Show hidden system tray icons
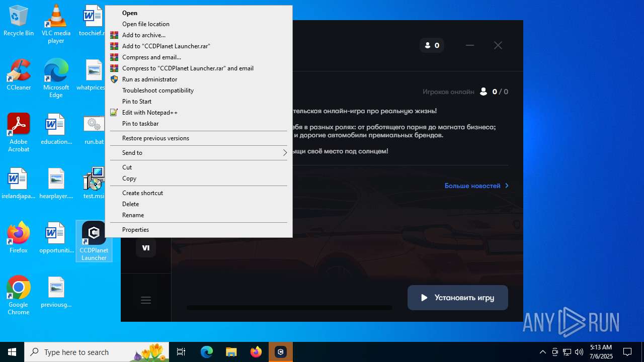The width and height of the screenshot is (644, 362). pyautogui.click(x=543, y=352)
